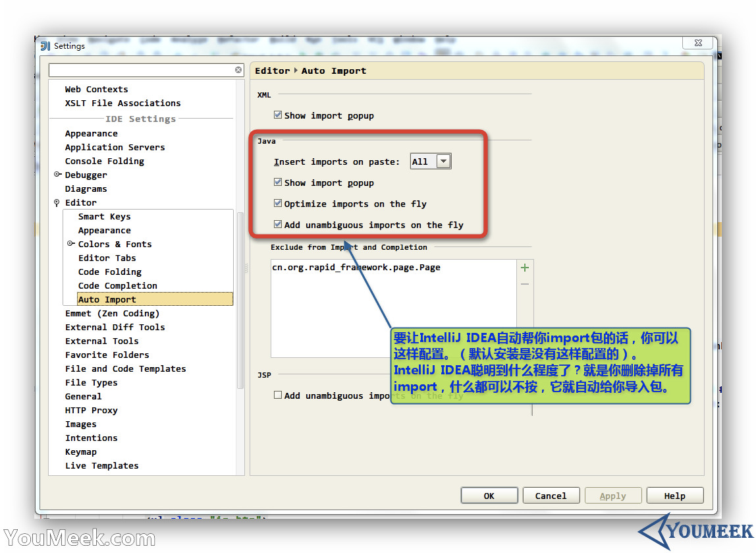756x553 pixels.
Task: Clear the settings search field
Action: pyautogui.click(x=238, y=70)
